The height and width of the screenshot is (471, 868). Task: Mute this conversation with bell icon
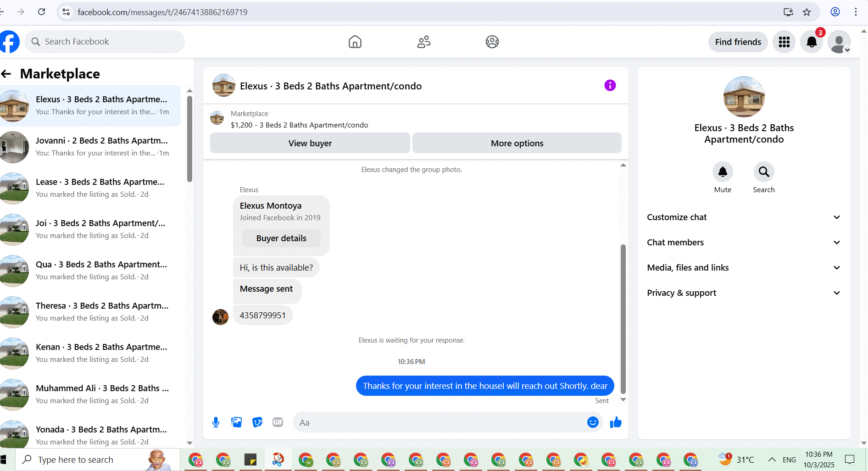(x=723, y=172)
